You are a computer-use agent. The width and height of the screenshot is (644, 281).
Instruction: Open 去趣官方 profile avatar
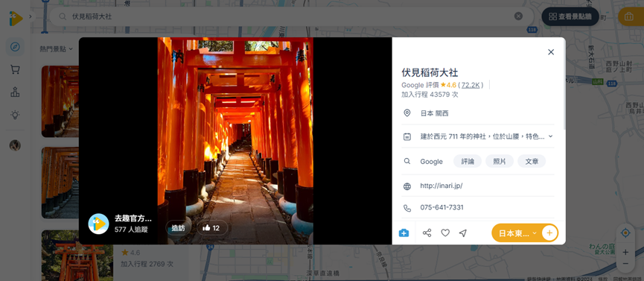(98, 224)
